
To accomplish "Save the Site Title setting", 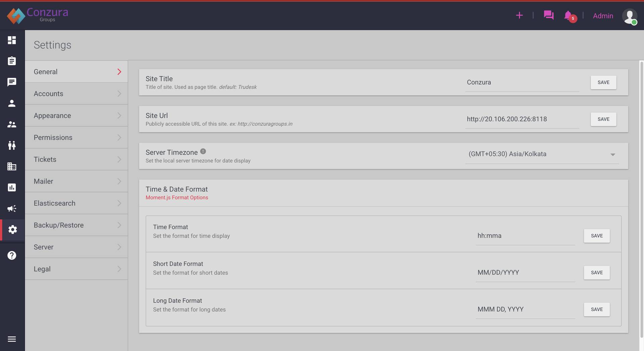I will [603, 82].
